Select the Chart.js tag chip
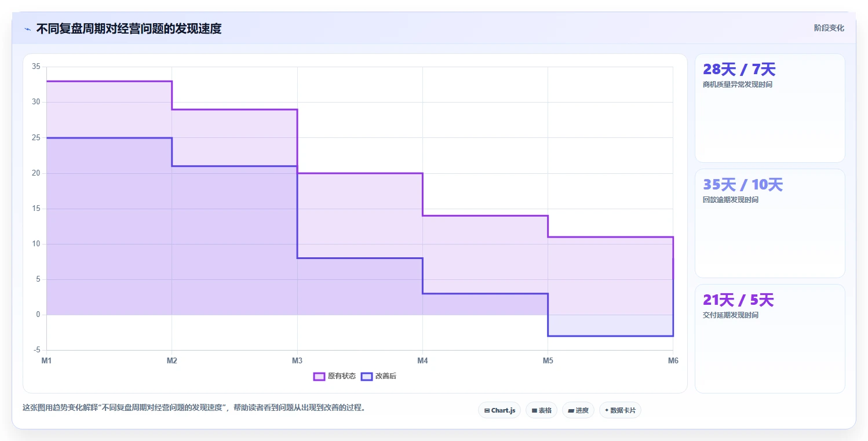Image resolution: width=868 pixels, height=441 pixels. point(499,410)
